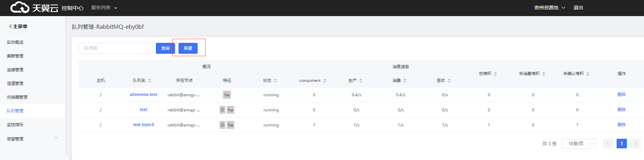Screen dimensions: 644x160
Task: Click the 新建 button
Action: tap(188, 48)
